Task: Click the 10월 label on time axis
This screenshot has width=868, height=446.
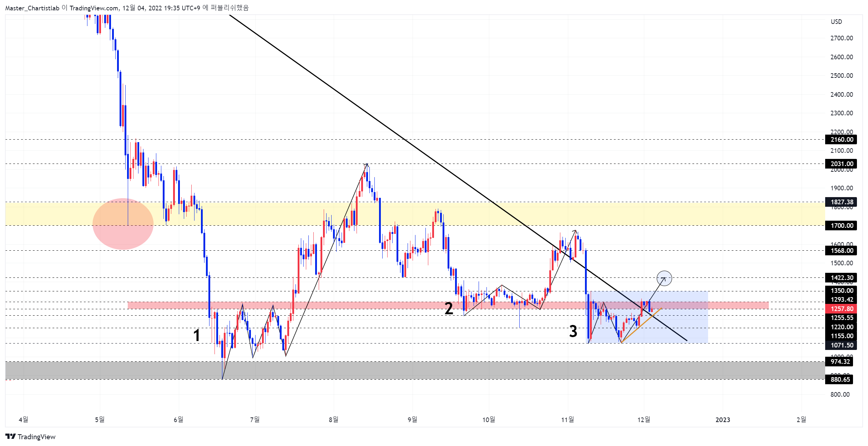Action: click(x=489, y=420)
